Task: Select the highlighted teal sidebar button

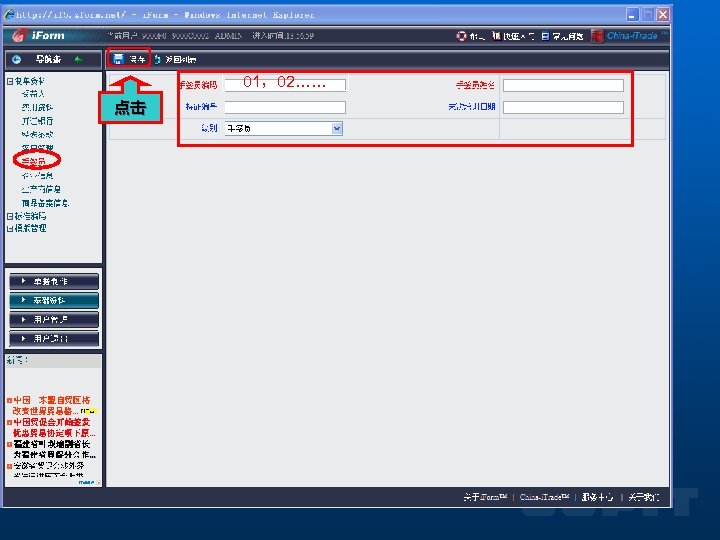Action: click(54, 300)
